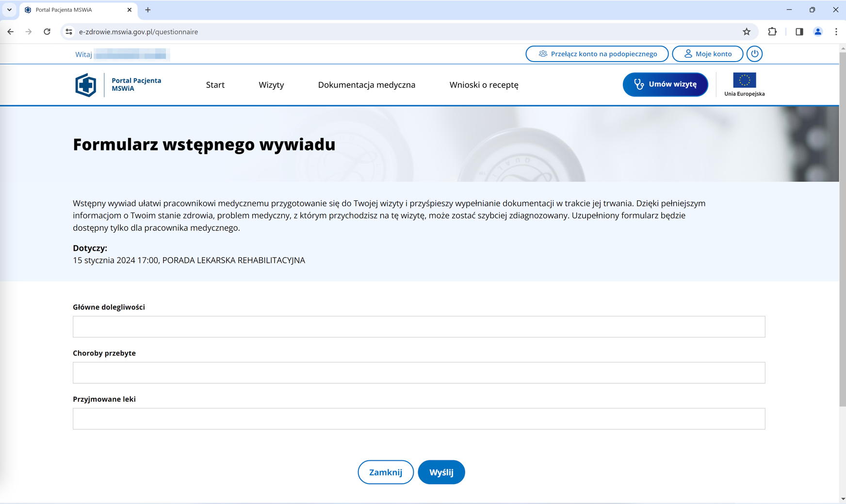Click Umów wizytę button

coord(665,84)
